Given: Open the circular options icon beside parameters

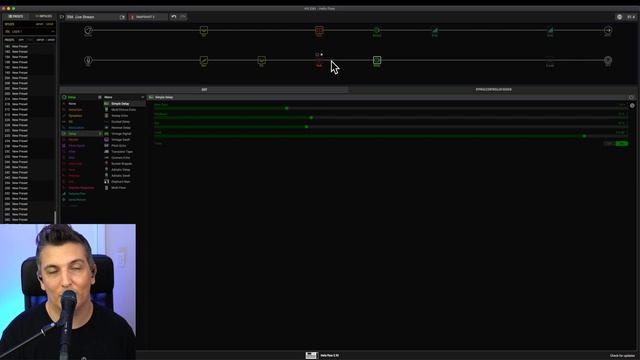Looking at the screenshot, I should click(632, 106).
